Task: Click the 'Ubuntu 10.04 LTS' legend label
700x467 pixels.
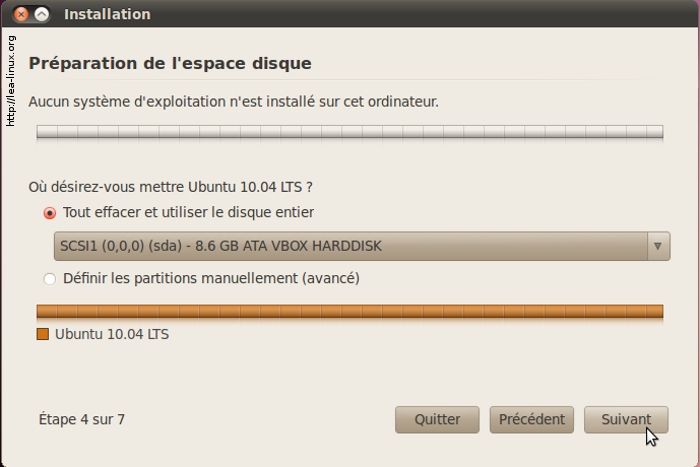Action: point(112,335)
